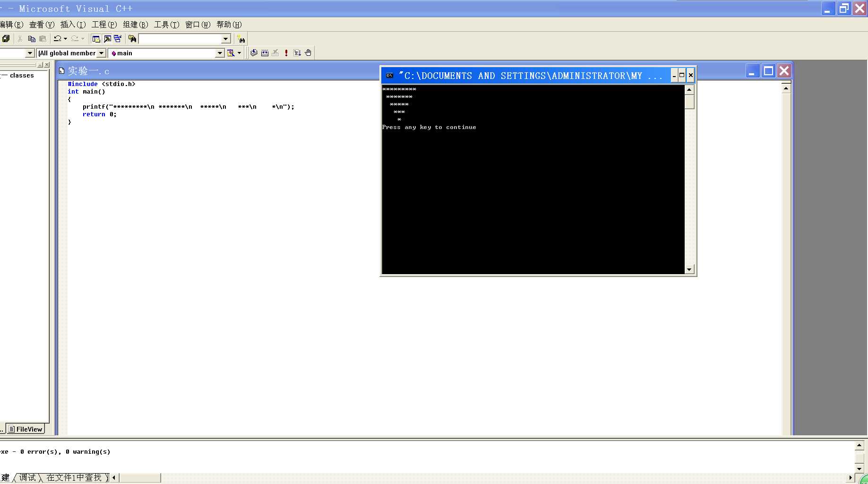868x484 pixels.
Task: Click the Redo arrow icon
Action: click(x=75, y=39)
